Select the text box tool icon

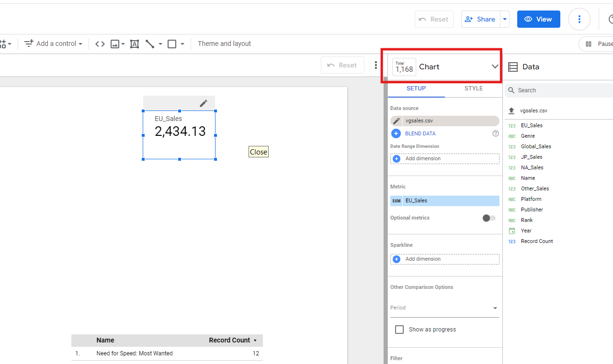[135, 44]
